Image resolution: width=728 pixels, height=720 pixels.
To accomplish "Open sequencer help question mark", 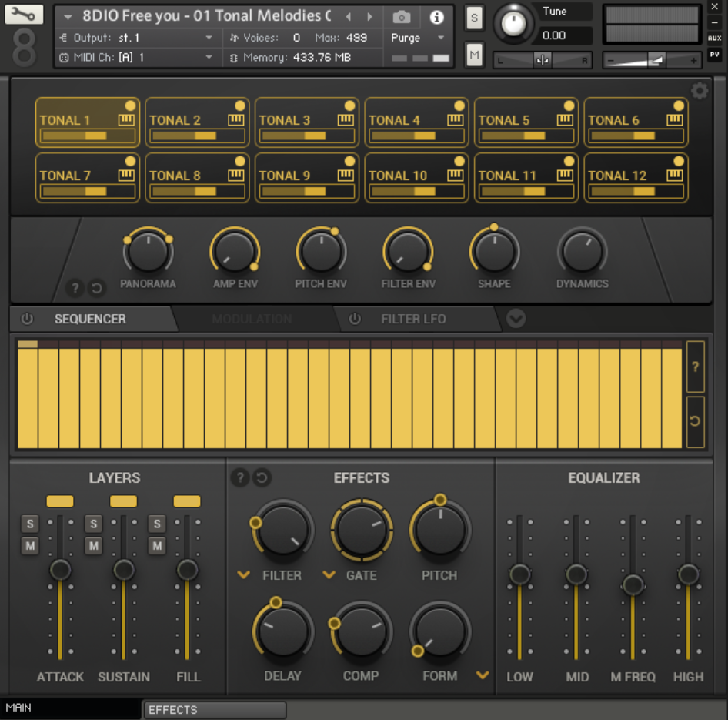I will pos(695,367).
